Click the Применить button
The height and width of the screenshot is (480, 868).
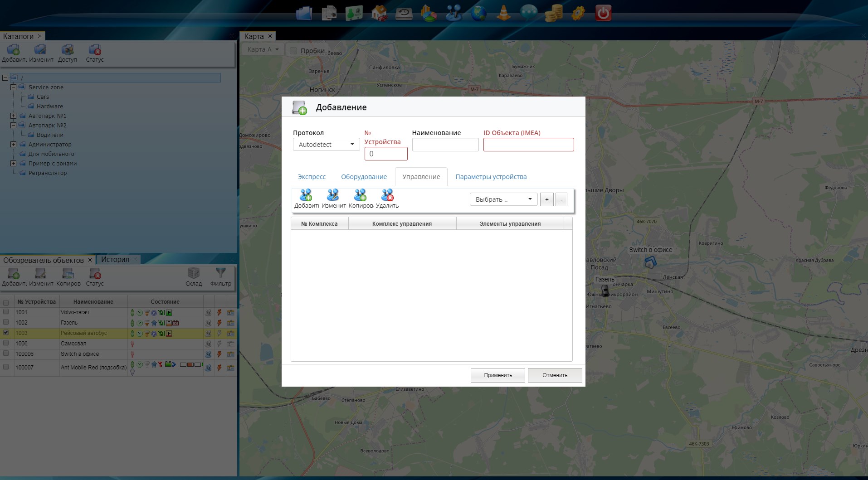pyautogui.click(x=497, y=375)
